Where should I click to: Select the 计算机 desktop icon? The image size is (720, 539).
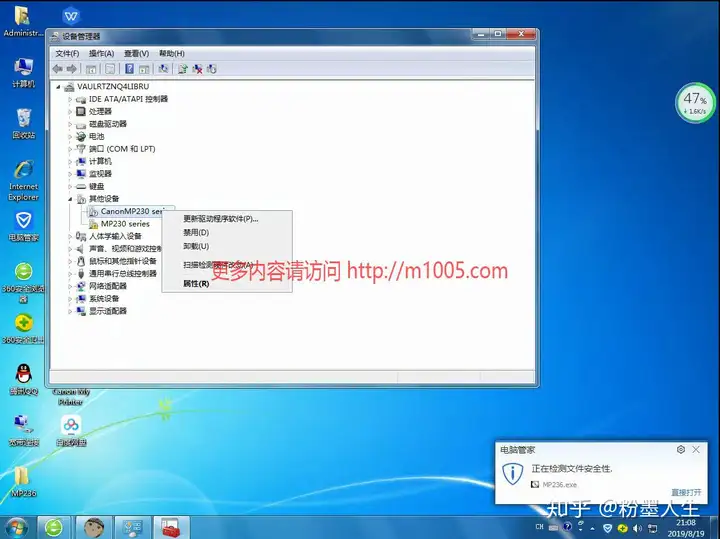23,73
